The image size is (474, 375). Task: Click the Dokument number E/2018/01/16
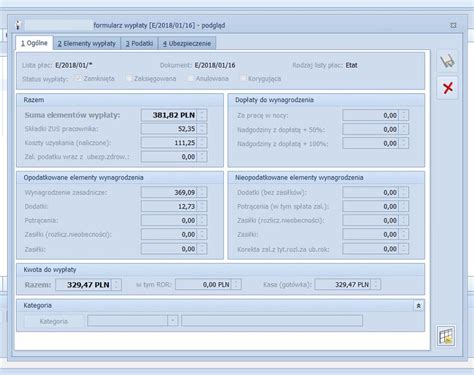(215, 65)
